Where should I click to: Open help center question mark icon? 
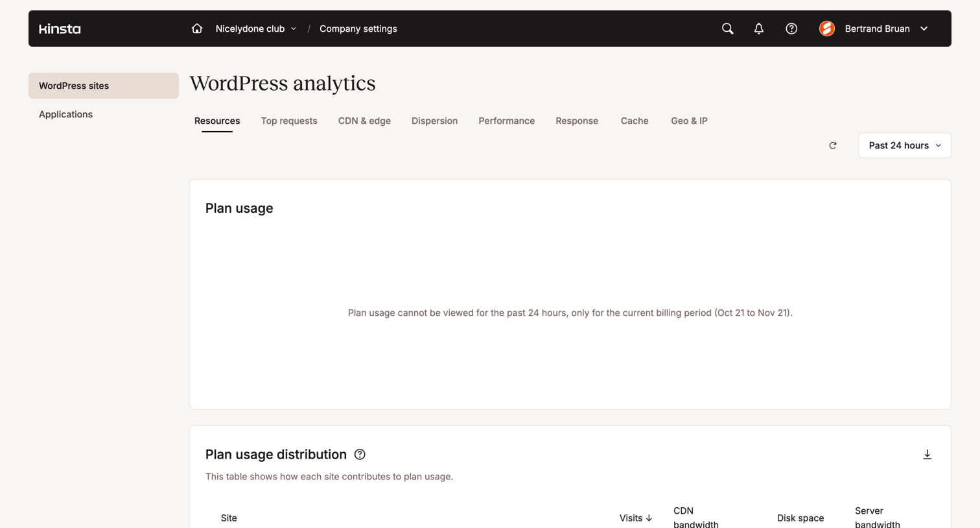coord(791,29)
